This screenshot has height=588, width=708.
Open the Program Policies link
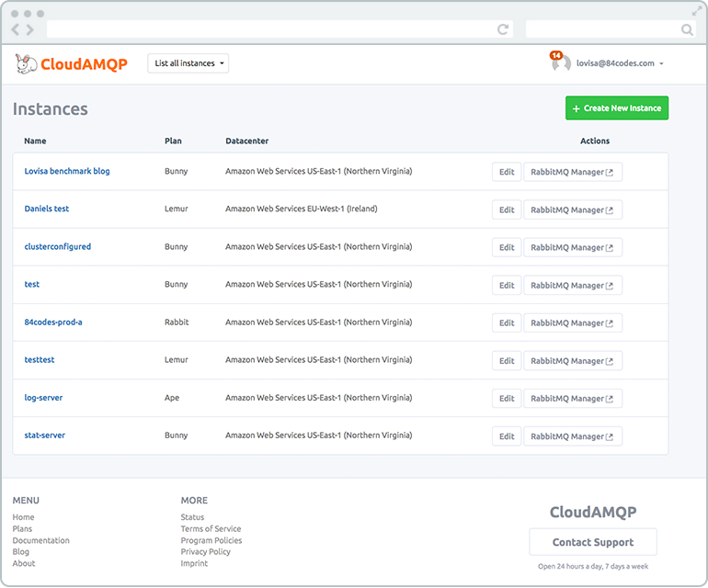click(x=211, y=540)
